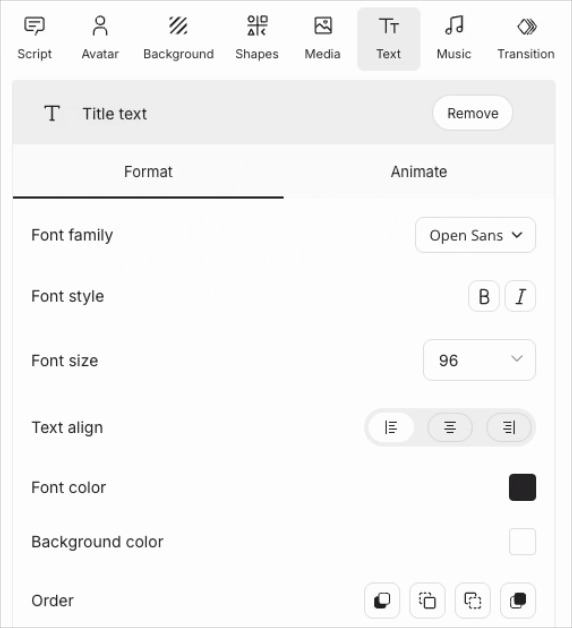
Task: Click the Font color label
Action: click(68, 487)
